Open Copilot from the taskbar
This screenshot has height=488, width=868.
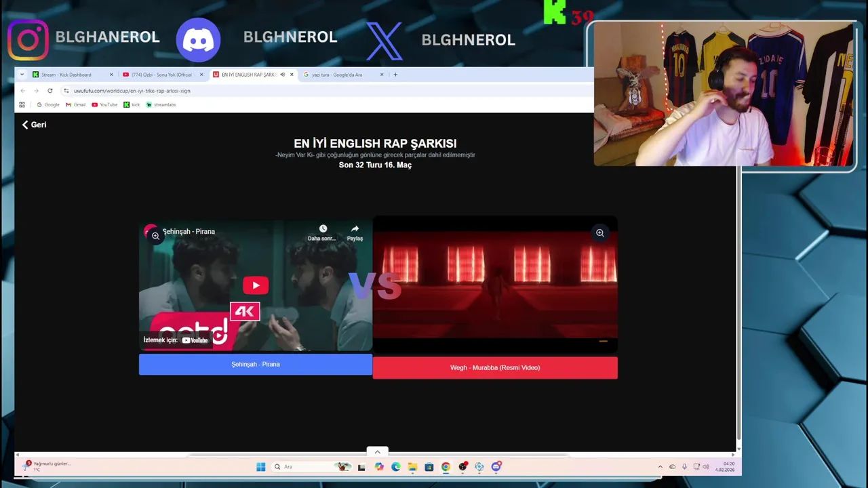[379, 467]
